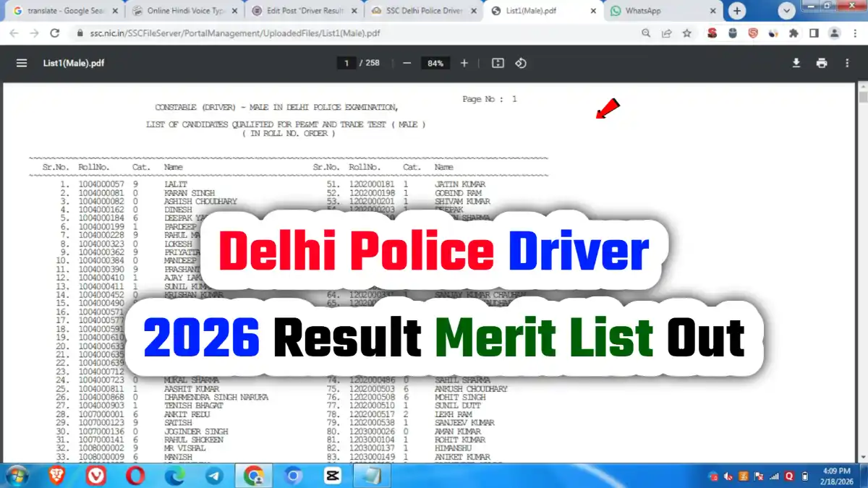
Task: Click the page number input field
Action: click(x=346, y=63)
